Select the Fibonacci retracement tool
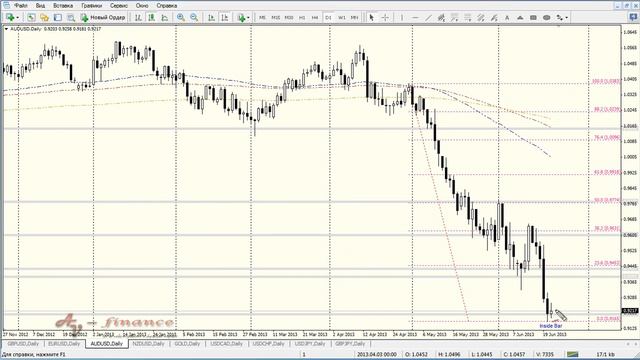Image resolution: width=640 pixels, height=360 pixels. click(x=467, y=18)
